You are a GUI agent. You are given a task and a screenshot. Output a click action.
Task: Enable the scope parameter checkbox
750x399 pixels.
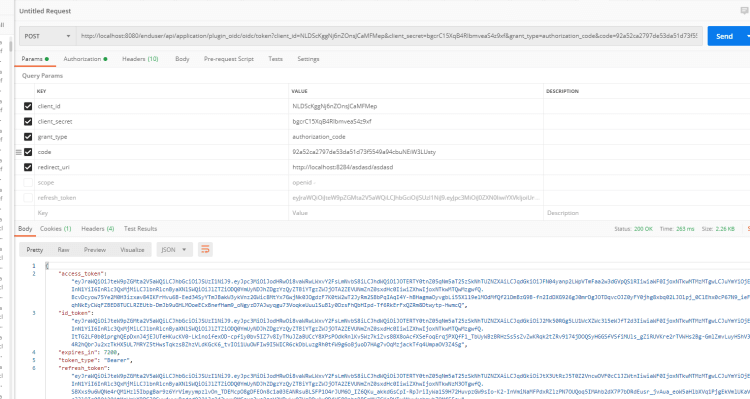pos(28,182)
